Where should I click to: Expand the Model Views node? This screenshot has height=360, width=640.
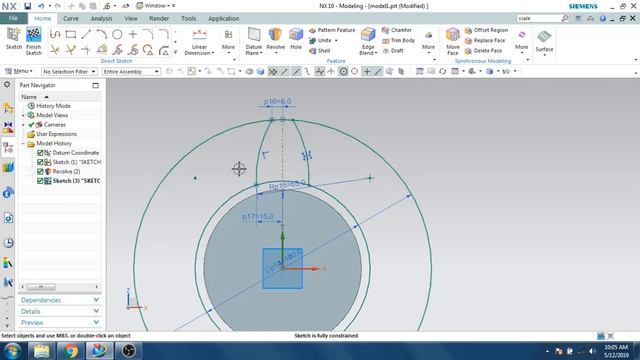tap(23, 115)
